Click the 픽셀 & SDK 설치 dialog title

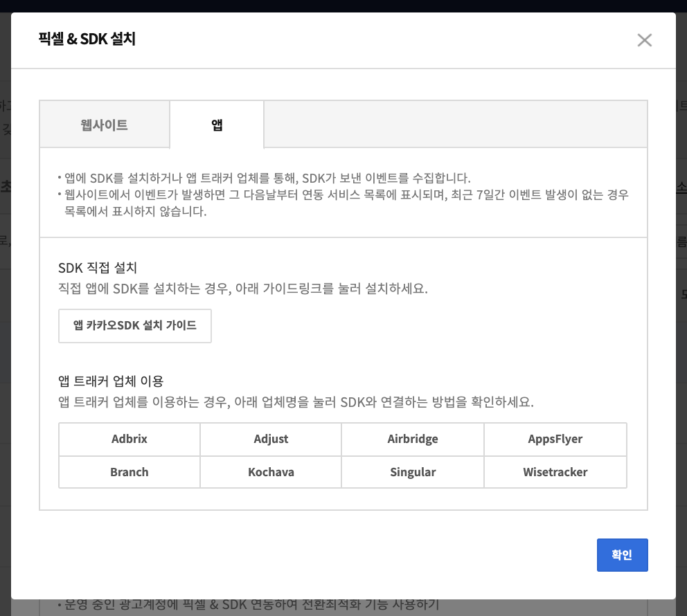tap(87, 39)
